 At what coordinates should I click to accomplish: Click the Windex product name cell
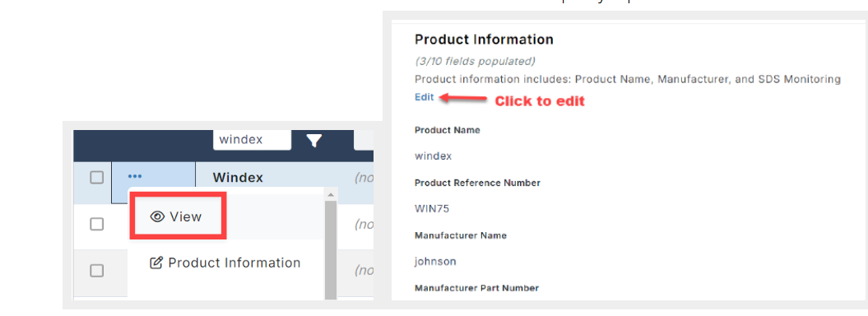click(238, 178)
